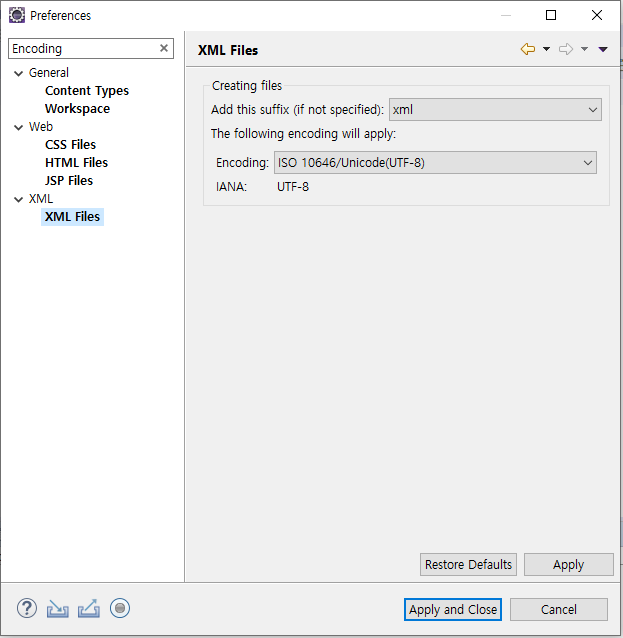The image size is (623, 638).
Task: Select XML Files tree item
Action: (72, 216)
